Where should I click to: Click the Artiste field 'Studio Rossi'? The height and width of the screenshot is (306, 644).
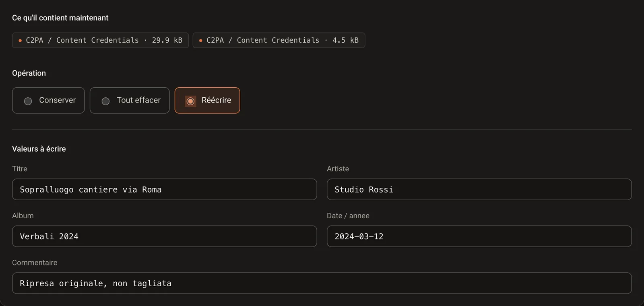click(479, 189)
